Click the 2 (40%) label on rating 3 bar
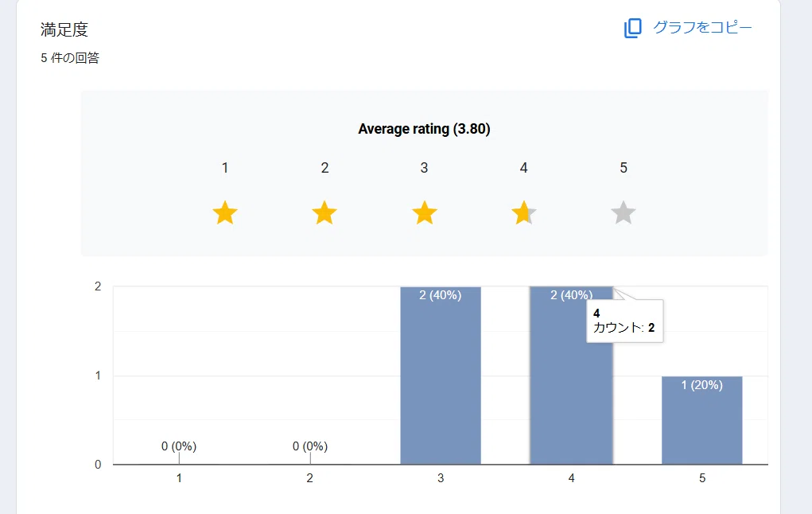The image size is (812, 514). [x=440, y=295]
